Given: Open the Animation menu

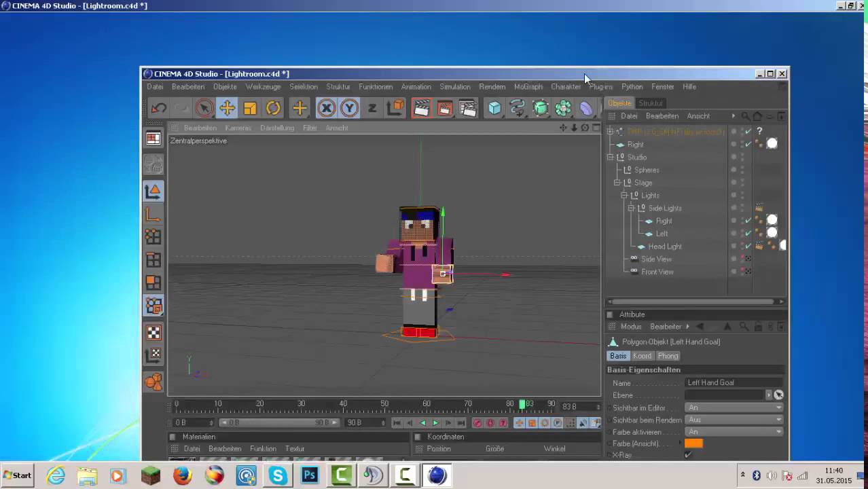Looking at the screenshot, I should (416, 87).
